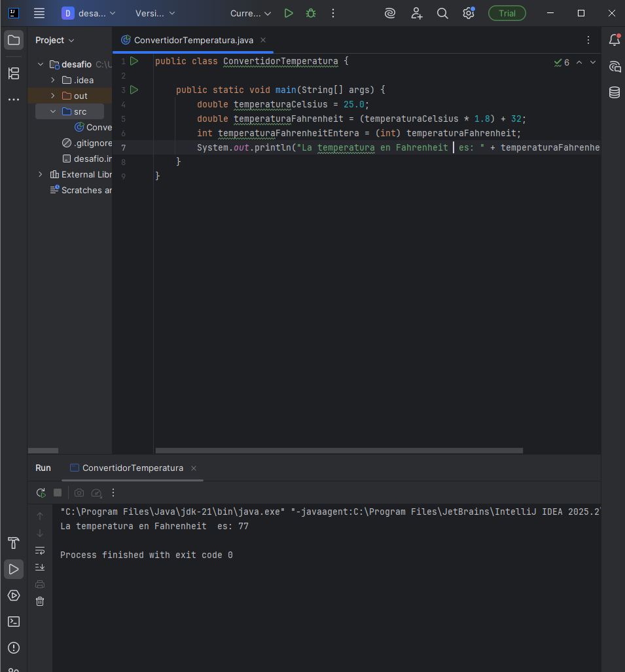Select the ConvertidorTemperatura class file in the src folder
Viewport: 625px width, 672px height.
(x=94, y=127)
